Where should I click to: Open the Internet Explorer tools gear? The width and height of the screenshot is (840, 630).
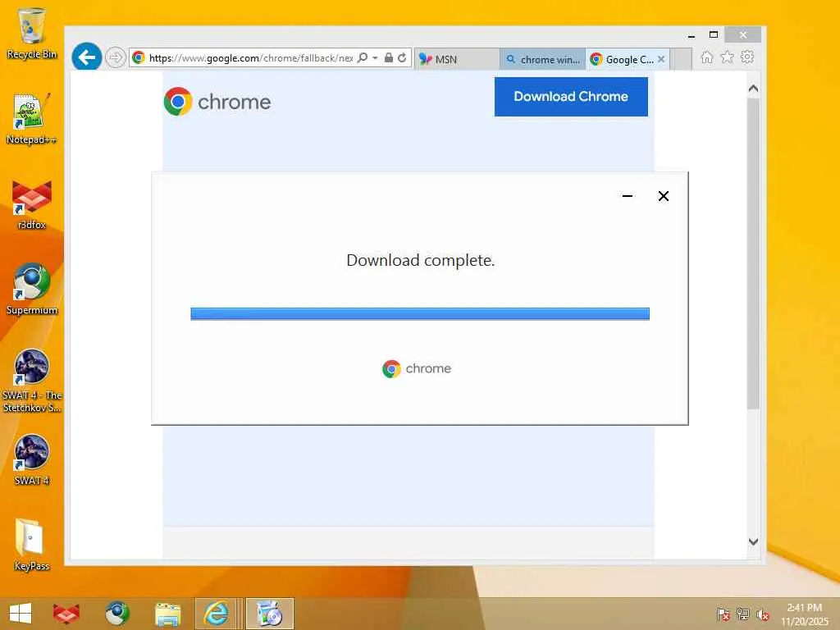pos(747,57)
